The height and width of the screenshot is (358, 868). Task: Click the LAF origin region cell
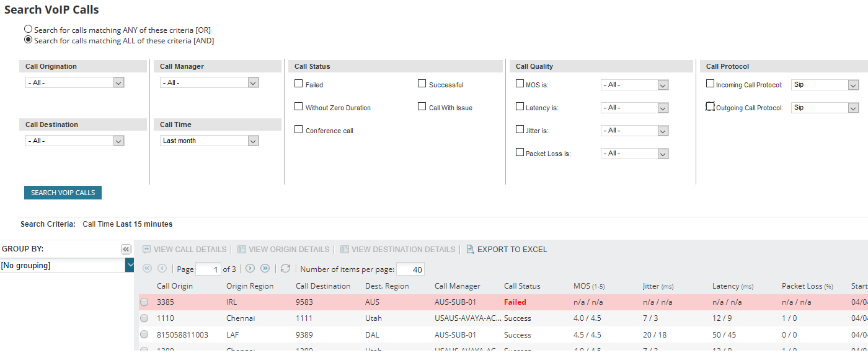[232, 335]
